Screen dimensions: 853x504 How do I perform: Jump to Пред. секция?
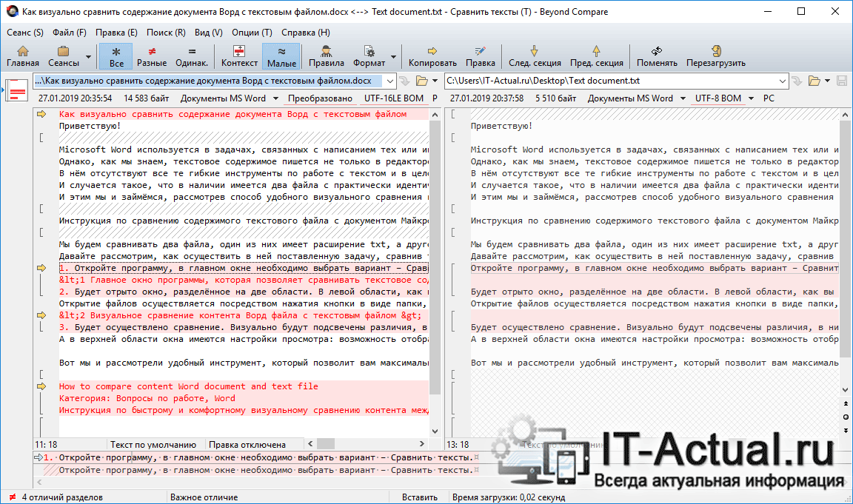coord(596,56)
